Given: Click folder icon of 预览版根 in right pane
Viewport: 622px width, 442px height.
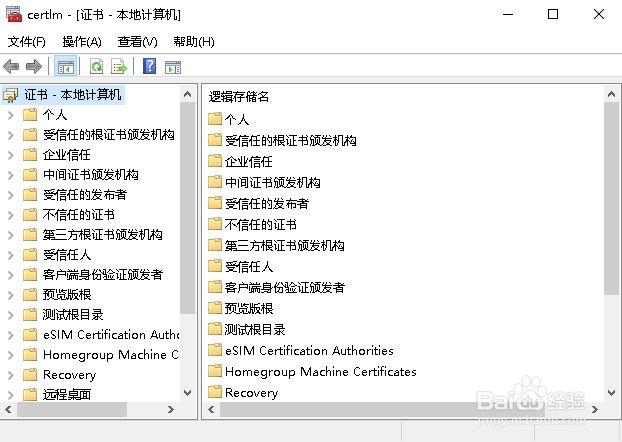Looking at the screenshot, I should 215,307.
